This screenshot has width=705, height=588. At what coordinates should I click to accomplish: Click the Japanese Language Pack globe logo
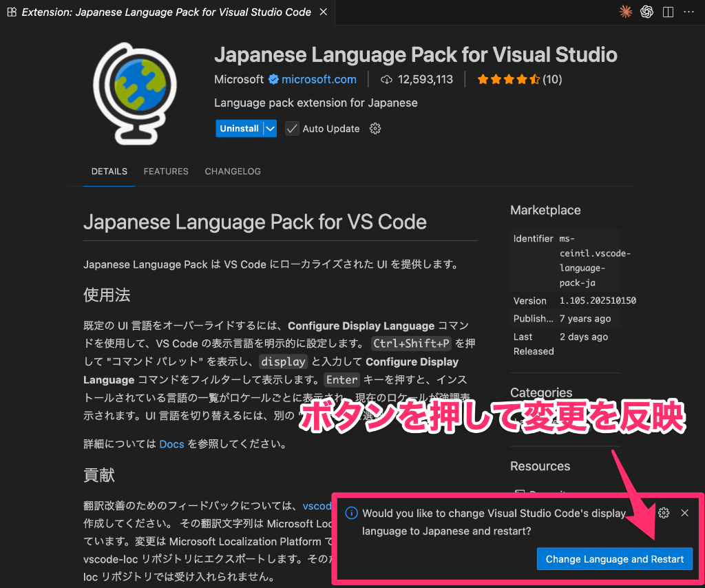pyautogui.click(x=134, y=94)
